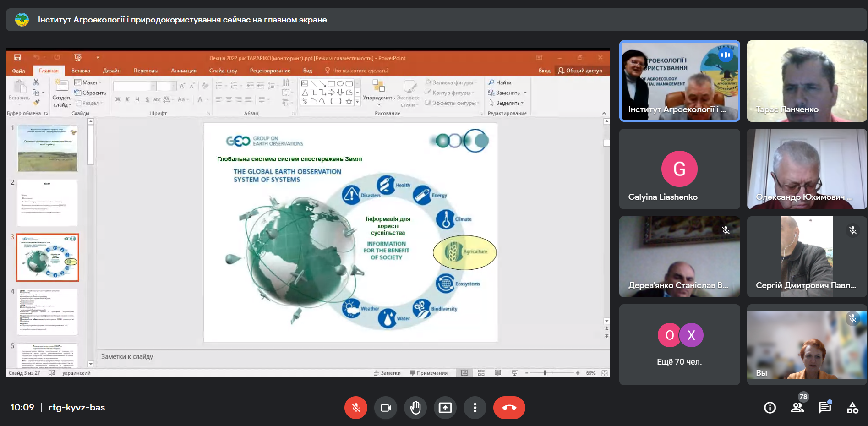The height and width of the screenshot is (426, 868).
Task: Click the Сбросить button
Action: click(90, 93)
